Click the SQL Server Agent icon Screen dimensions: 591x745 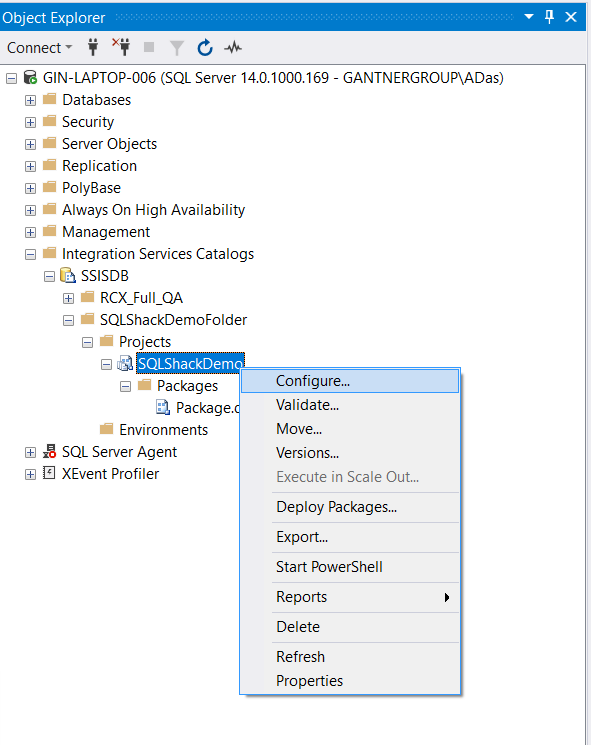point(49,451)
